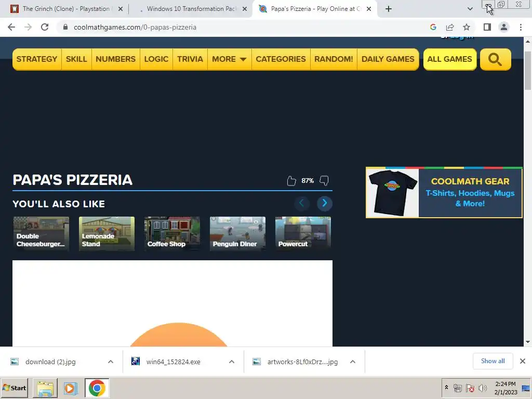Open downloaded file download (2).jpg
Screen dimensions: 532x399
(50, 362)
